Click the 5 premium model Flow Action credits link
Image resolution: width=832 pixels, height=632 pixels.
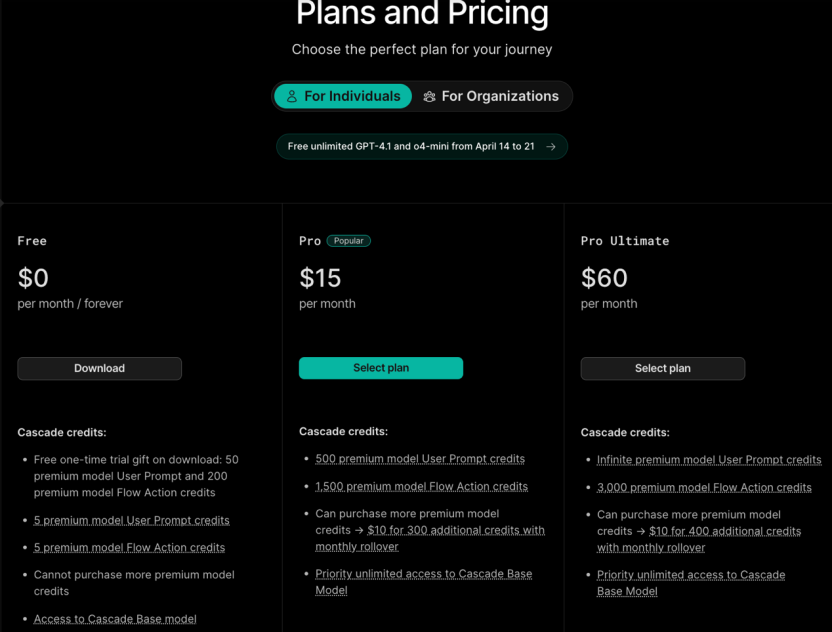click(130, 548)
